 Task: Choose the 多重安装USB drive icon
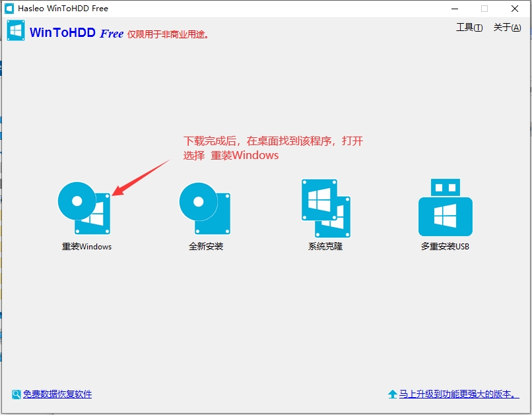point(445,208)
